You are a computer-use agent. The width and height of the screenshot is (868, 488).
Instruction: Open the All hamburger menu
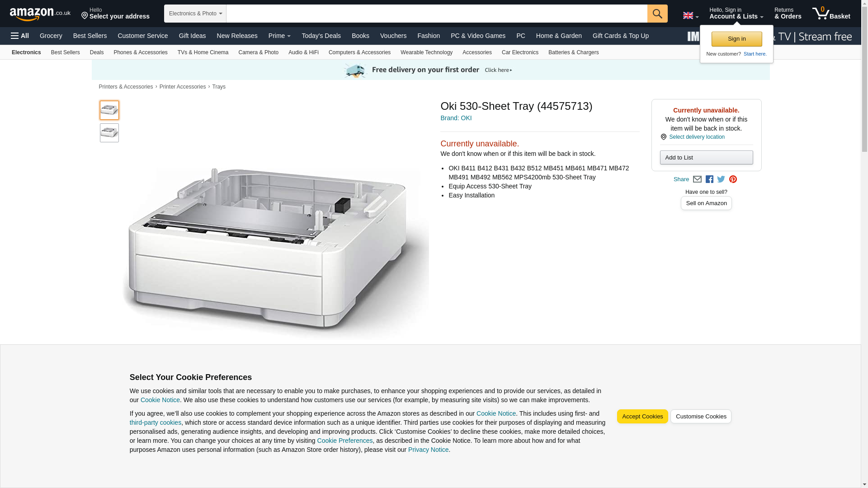pos(20,36)
